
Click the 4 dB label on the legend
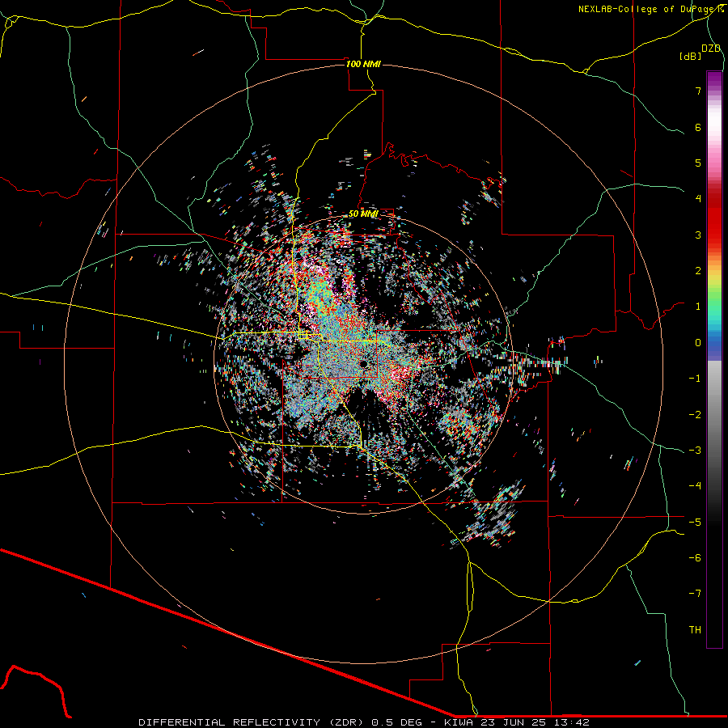698,199
